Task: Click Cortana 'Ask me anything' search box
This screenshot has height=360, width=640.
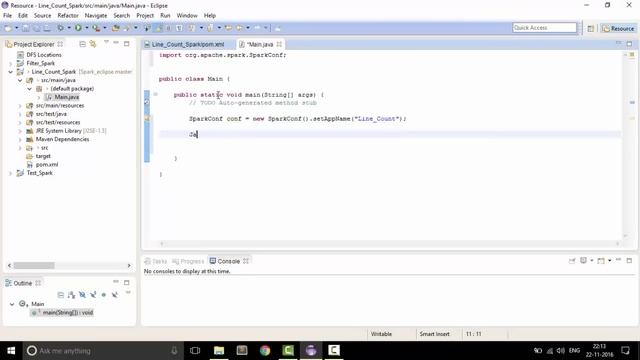Action: click(102, 351)
